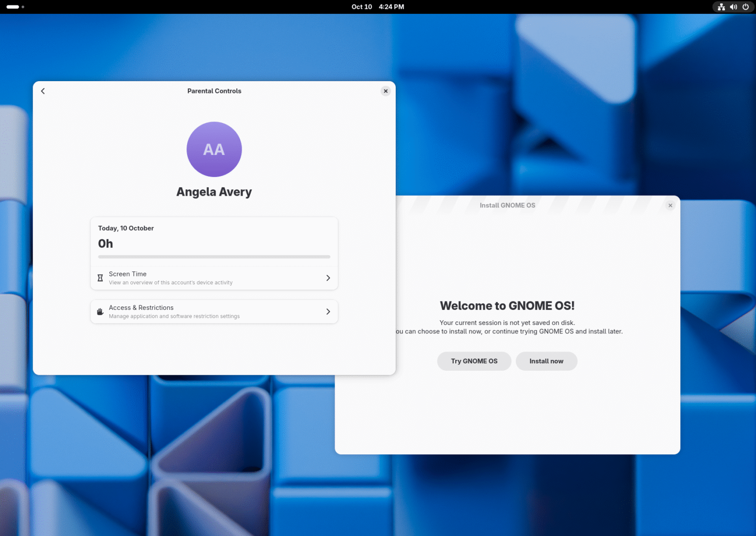Click the hourglass icon beside Screen Time
The height and width of the screenshot is (536, 756).
click(x=100, y=278)
